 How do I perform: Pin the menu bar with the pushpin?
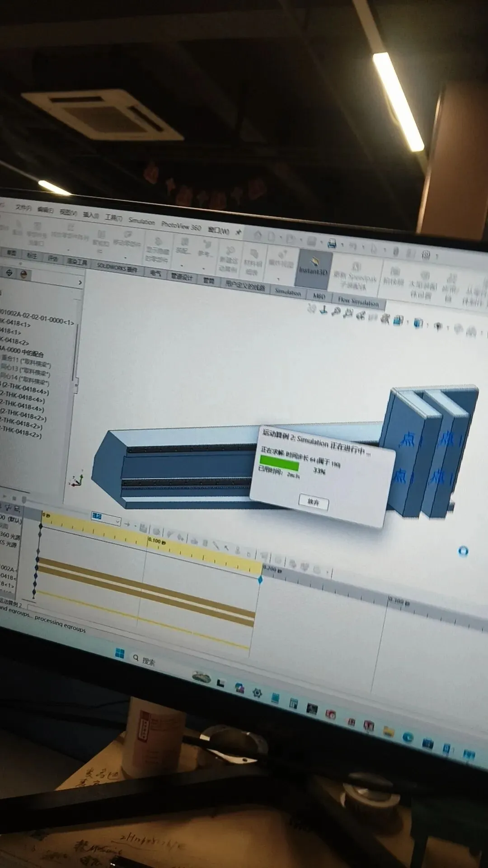238,232
